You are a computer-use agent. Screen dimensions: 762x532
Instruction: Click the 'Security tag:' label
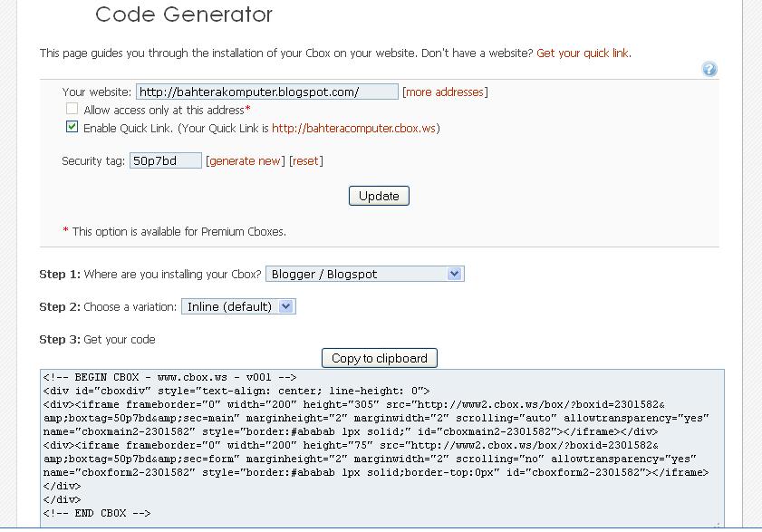coord(93,161)
